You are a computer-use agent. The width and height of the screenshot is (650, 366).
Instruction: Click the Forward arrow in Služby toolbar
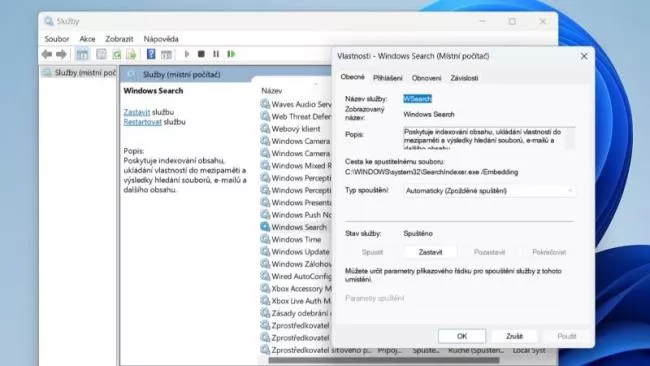coord(61,54)
